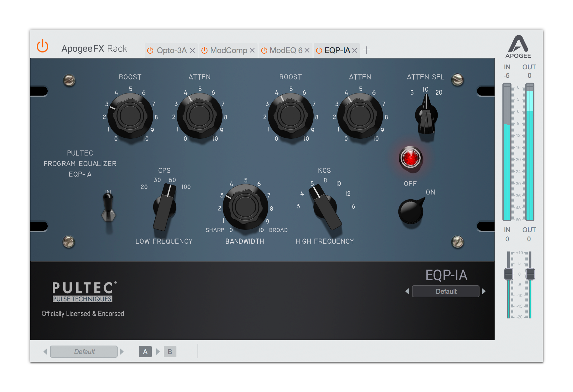The image size is (573, 392).
Task: Switch from preset A to B comparison
Action: pos(170,351)
